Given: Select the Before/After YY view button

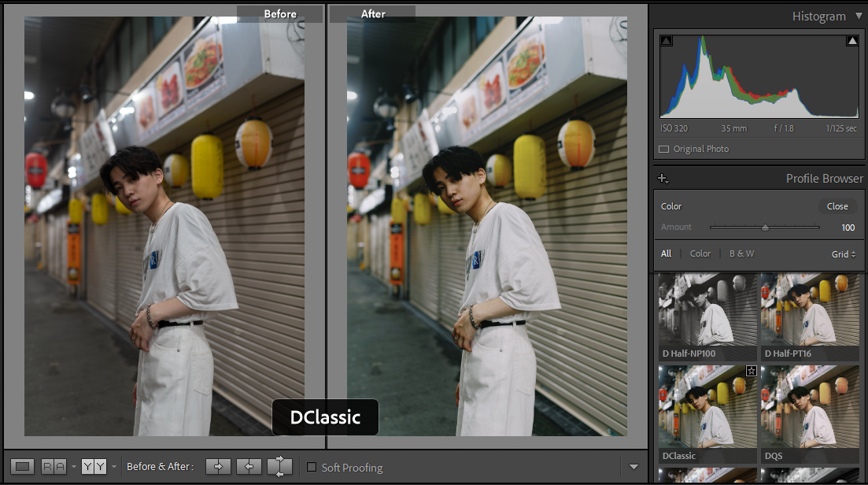Looking at the screenshot, I should pyautogui.click(x=93, y=467).
